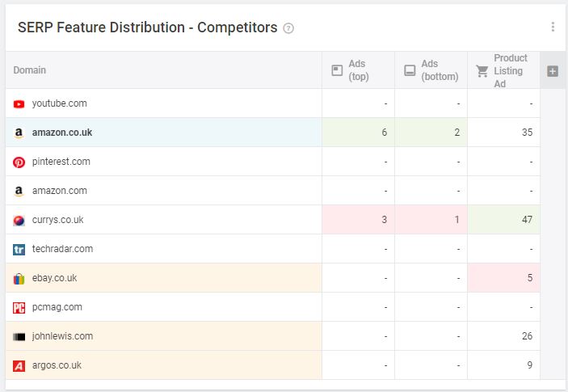Screen dimensions: 568x392
Task: Click the YouTube favicon
Action: (x=19, y=104)
